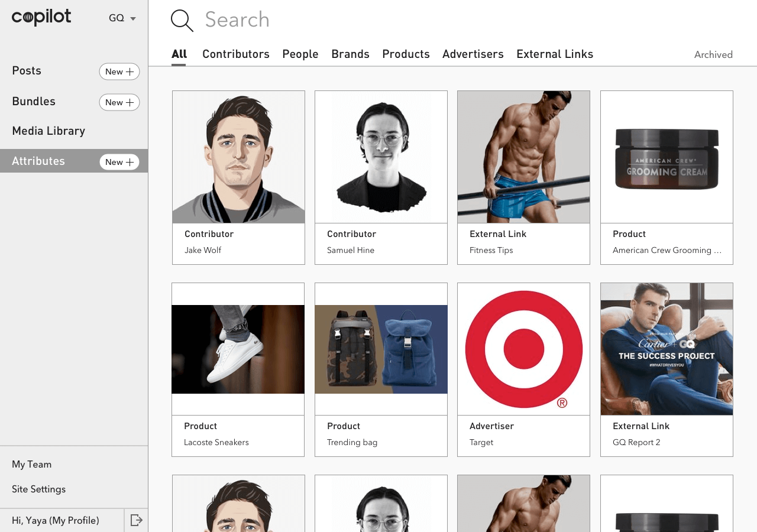Viewport: 757px width, 532px height.
Task: Click the Lacoste Sneakers title text
Action: point(216,442)
